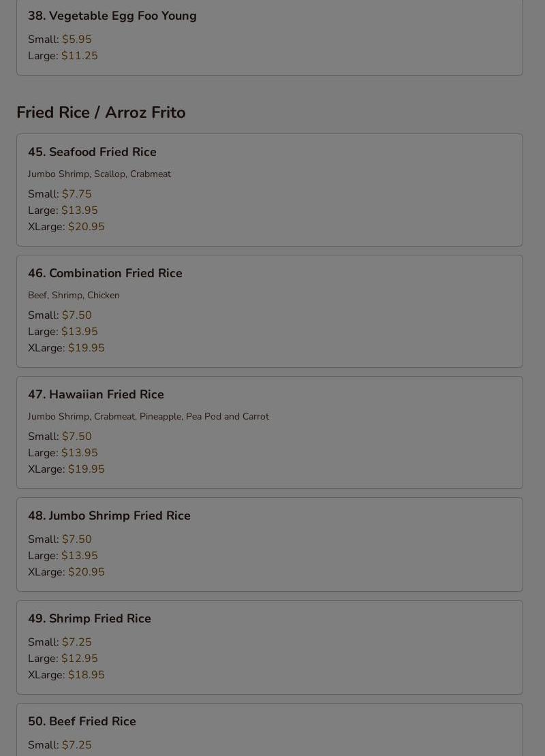Open the 48. Jumbo Shrimp Fried Rice title

109,516
